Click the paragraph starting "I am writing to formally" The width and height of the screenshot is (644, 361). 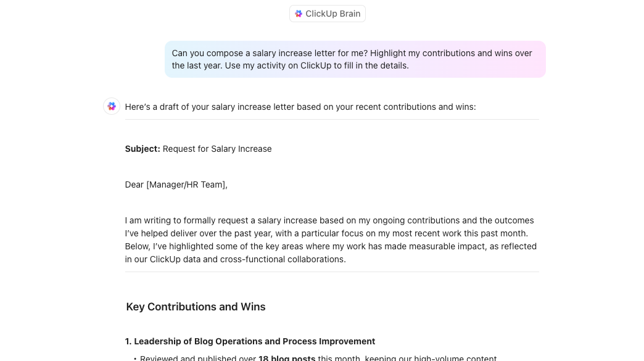click(330, 239)
